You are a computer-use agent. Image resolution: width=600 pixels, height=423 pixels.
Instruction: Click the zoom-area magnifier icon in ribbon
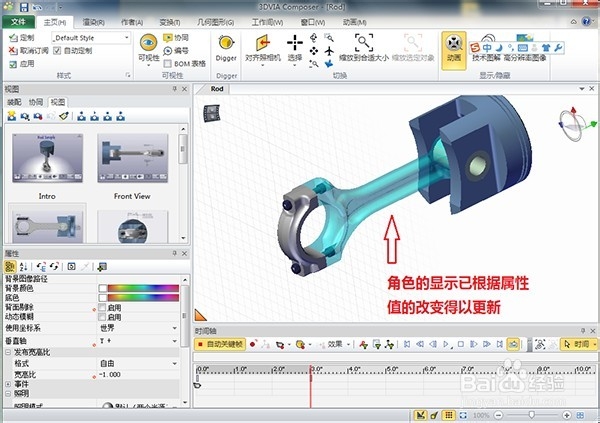click(329, 38)
